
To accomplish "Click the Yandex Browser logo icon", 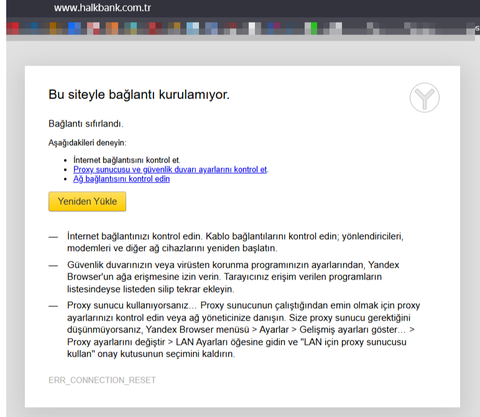I will [x=424, y=98].
